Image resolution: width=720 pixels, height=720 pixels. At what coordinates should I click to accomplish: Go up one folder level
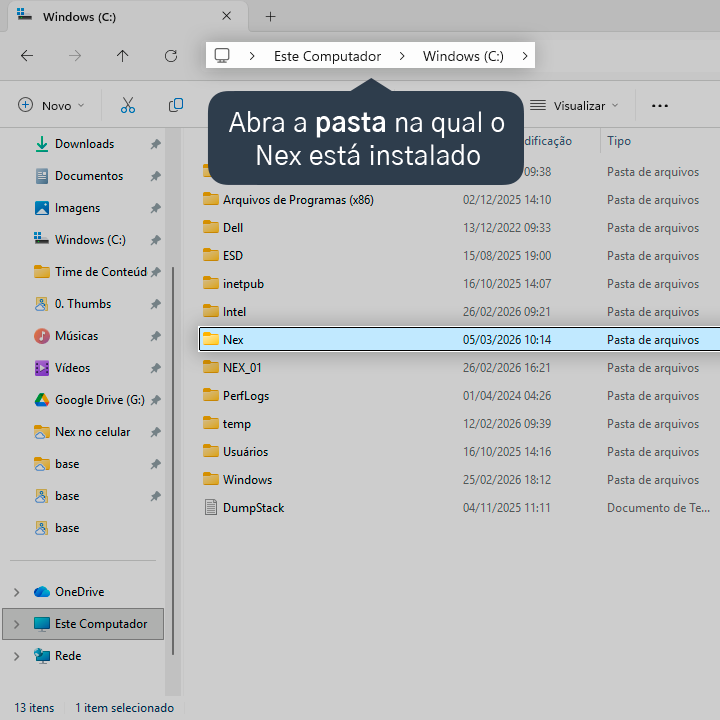(123, 56)
